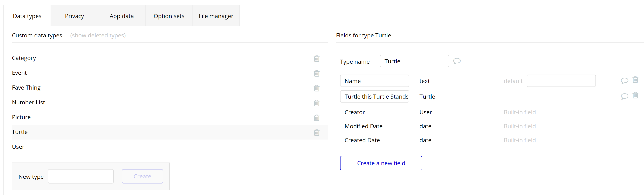Click Create a new field button
This screenshot has height=195, width=644.
(381, 163)
